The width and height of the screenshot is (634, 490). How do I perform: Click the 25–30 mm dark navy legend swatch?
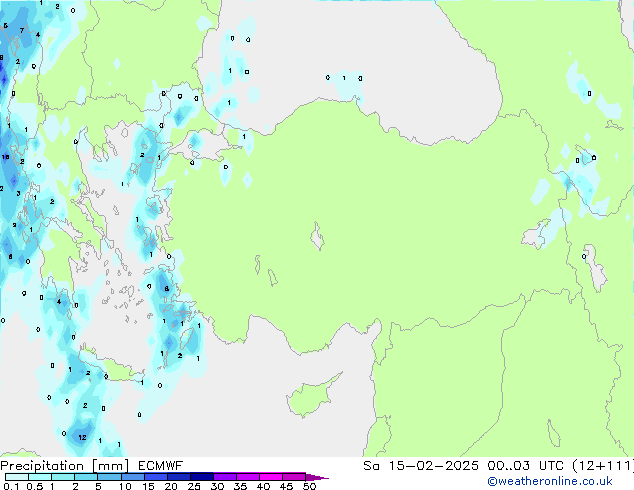pyautogui.click(x=202, y=477)
